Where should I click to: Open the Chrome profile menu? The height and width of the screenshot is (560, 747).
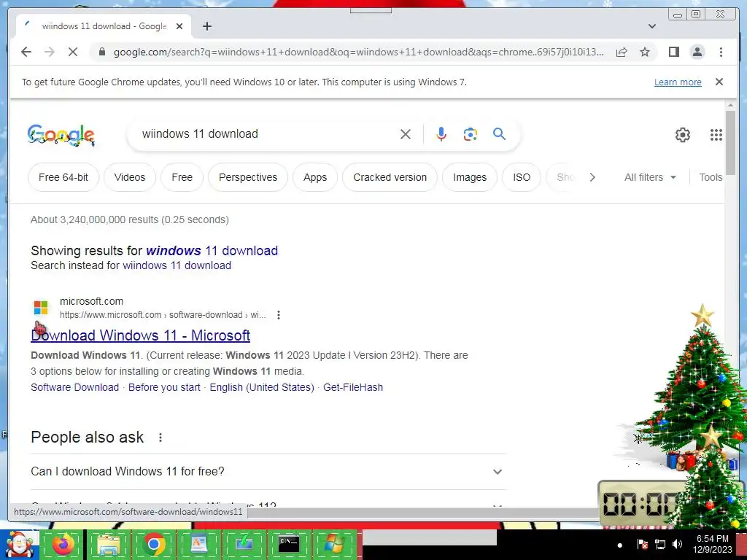coord(697,52)
